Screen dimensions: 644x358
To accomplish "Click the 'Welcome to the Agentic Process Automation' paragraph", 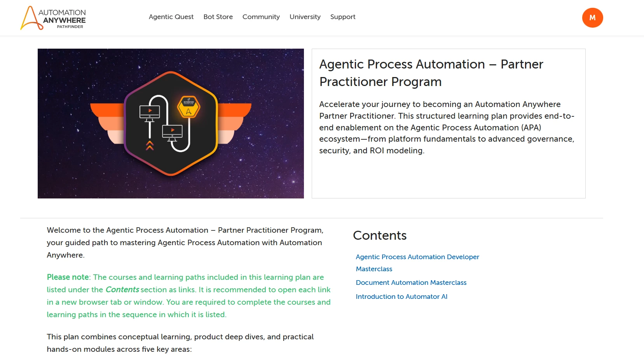I will point(185,242).
